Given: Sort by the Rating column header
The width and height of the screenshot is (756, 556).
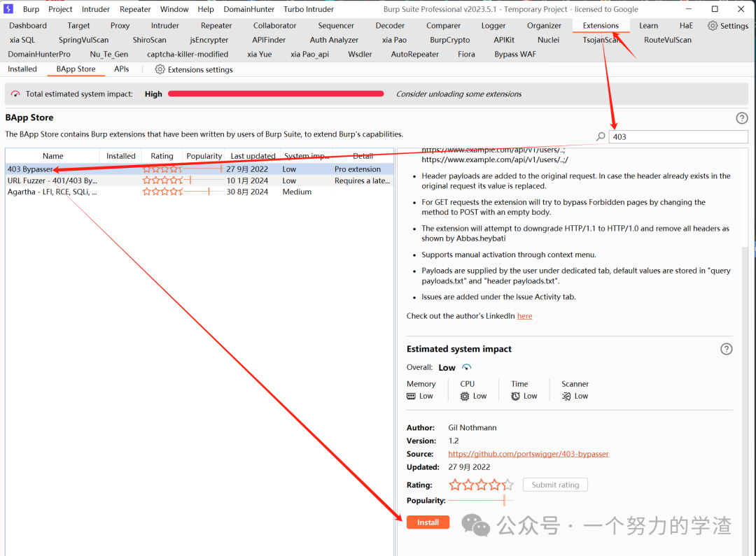Looking at the screenshot, I should click(x=162, y=156).
